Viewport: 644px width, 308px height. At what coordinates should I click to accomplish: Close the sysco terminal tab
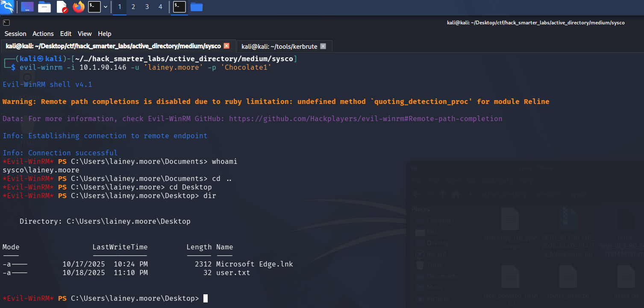(226, 46)
